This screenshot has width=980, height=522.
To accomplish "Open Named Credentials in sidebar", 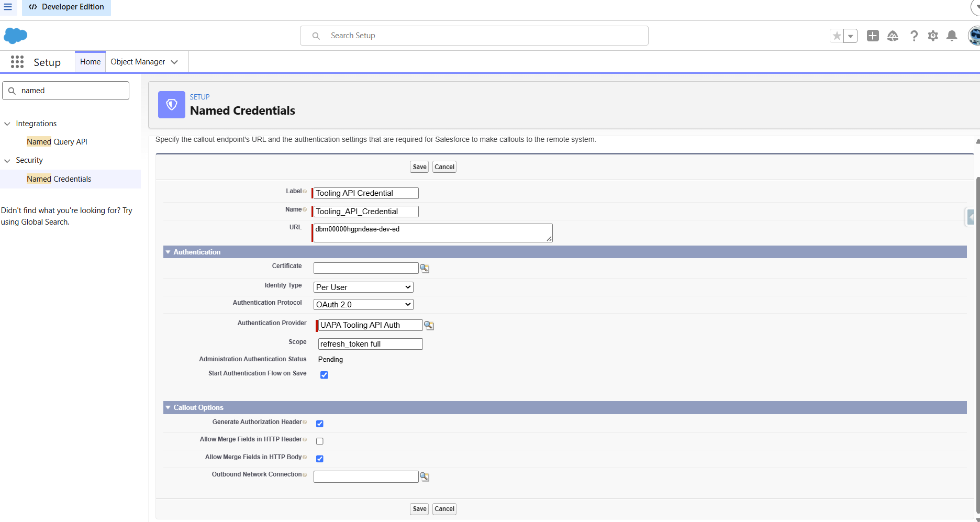I will pyautogui.click(x=59, y=179).
